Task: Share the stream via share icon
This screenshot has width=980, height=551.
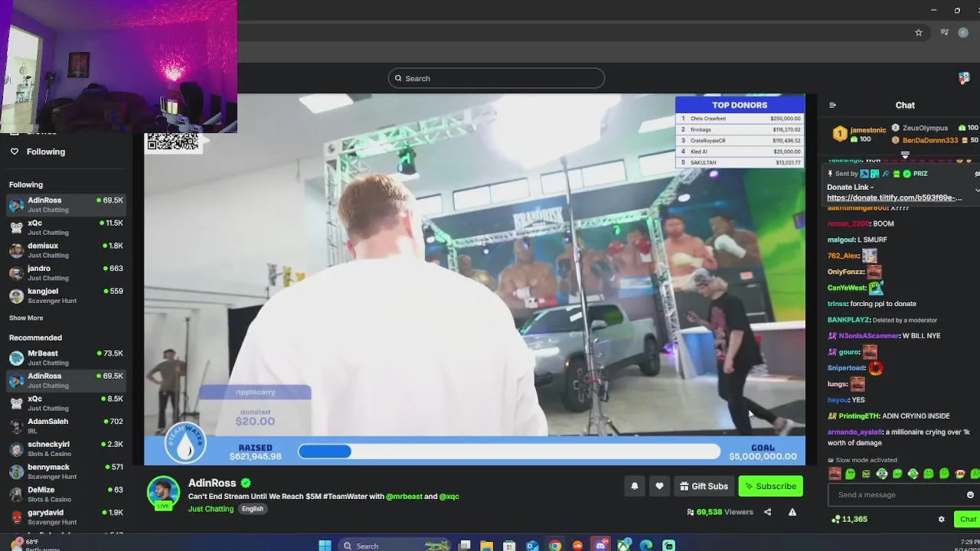Action: coord(767,512)
